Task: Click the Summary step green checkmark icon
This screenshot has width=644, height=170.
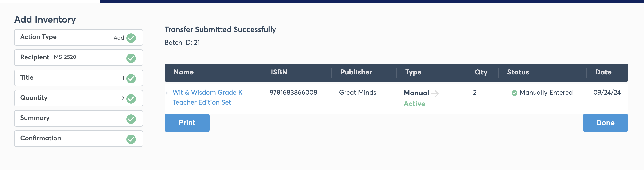Action: (131, 119)
